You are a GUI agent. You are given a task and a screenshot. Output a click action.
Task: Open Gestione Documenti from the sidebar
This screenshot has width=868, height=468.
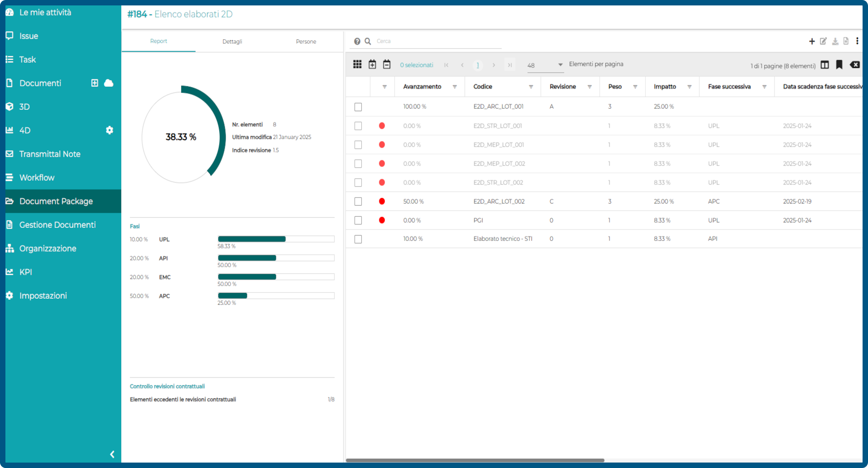[57, 225]
